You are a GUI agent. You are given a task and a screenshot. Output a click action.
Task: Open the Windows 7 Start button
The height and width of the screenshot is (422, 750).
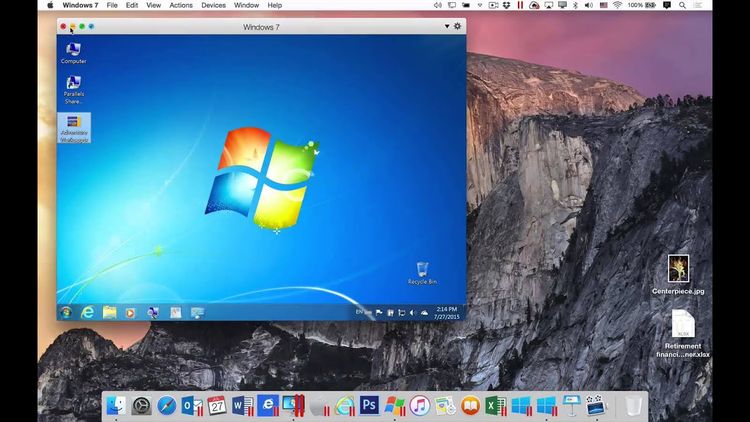(x=66, y=312)
